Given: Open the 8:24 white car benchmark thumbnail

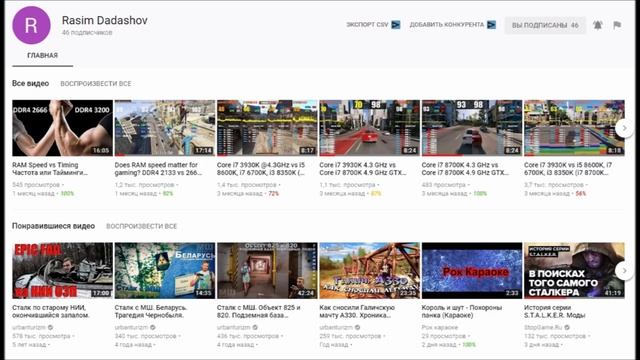Looking at the screenshot, I should tap(472, 128).
